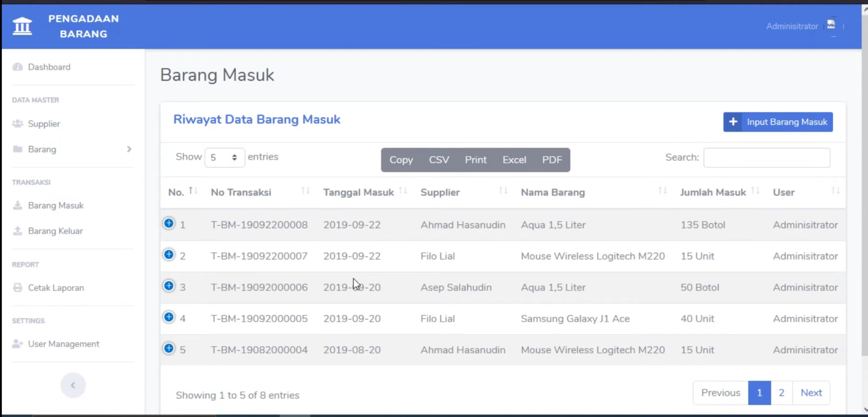Click the Cetak Laporan printer icon
This screenshot has width=868, height=417.
[17, 288]
